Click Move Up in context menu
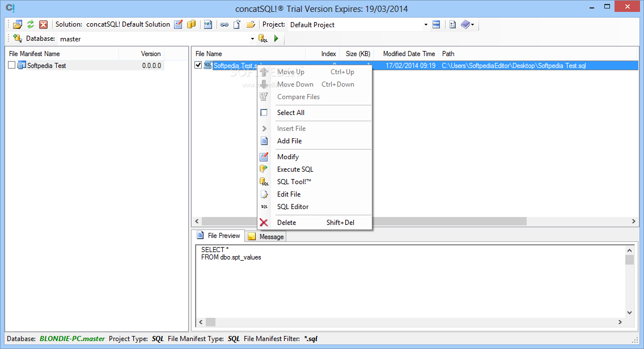The height and width of the screenshot is (349, 644). pos(315,72)
